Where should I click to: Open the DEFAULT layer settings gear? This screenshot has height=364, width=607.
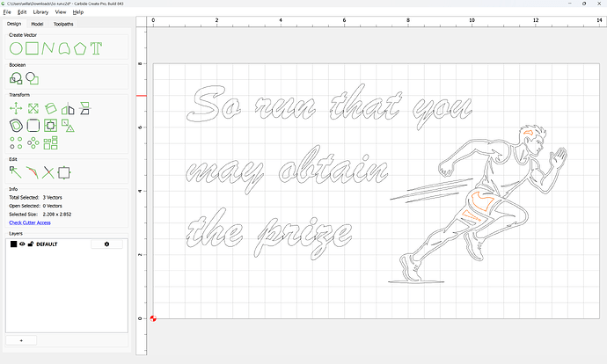[x=107, y=244]
